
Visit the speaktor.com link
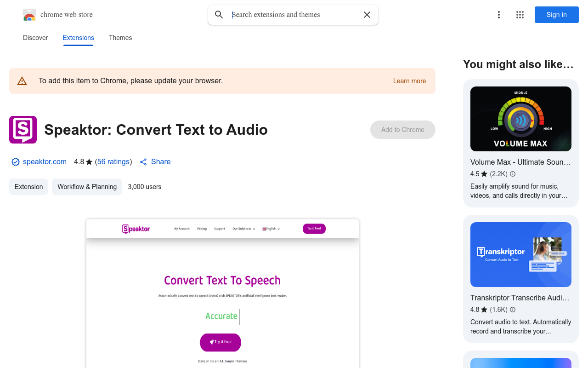45,162
